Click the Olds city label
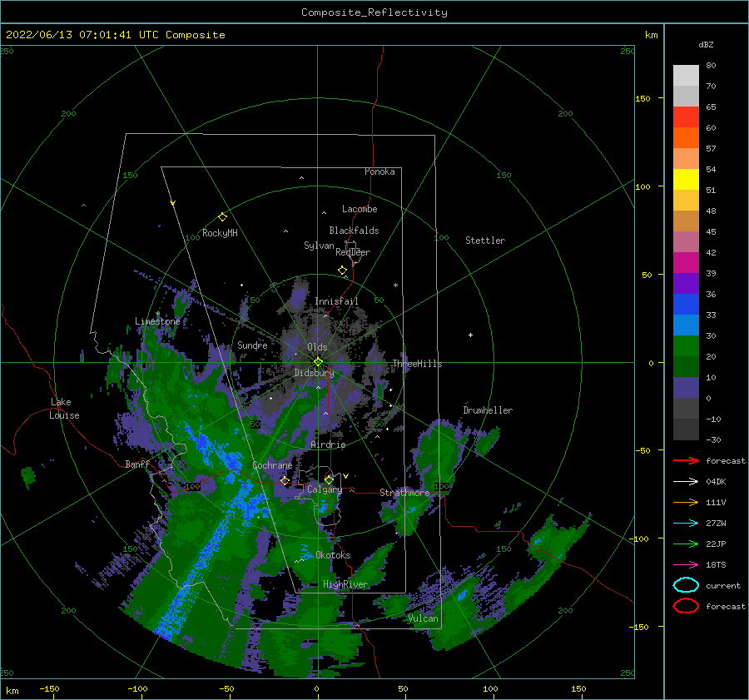This screenshot has height=700, width=749. pos(317,347)
